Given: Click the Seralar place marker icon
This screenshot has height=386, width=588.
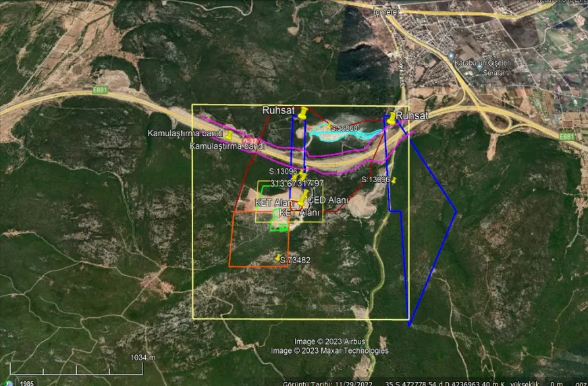Looking at the screenshot, I should pos(479,68).
